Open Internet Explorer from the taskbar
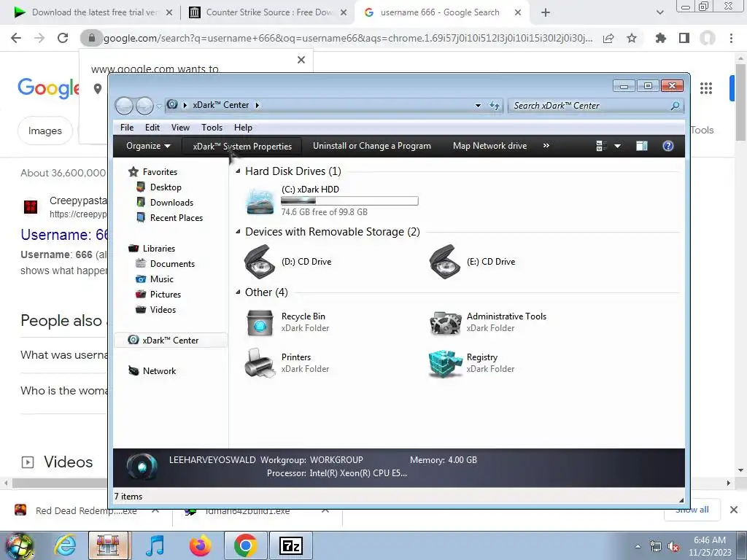The width and height of the screenshot is (747, 560). [x=65, y=545]
